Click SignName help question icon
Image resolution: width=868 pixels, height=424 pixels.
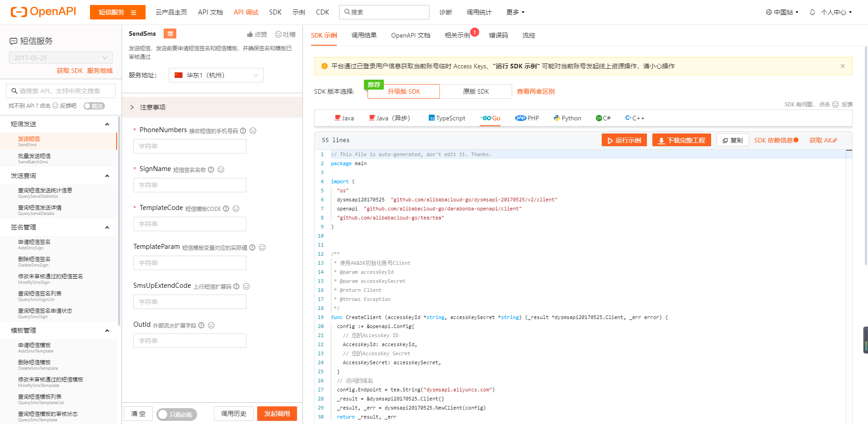[211, 170]
